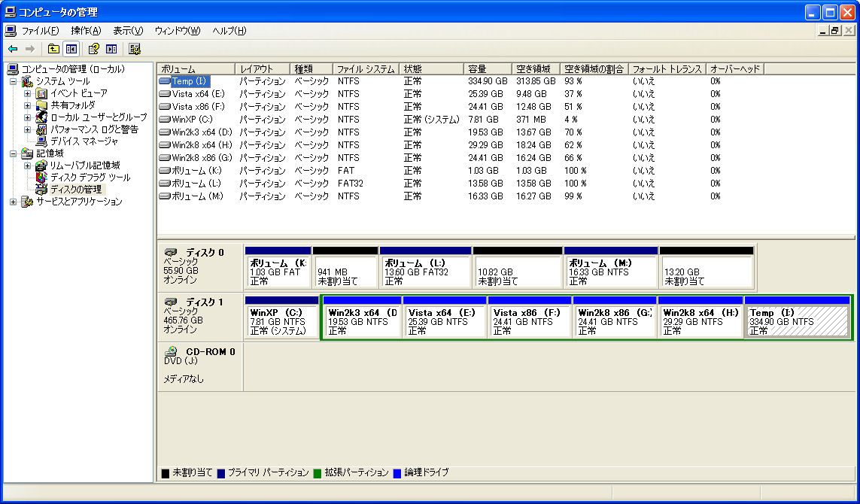Click the Up one level folder icon
Image resolution: width=860 pixels, height=504 pixels.
53,49
